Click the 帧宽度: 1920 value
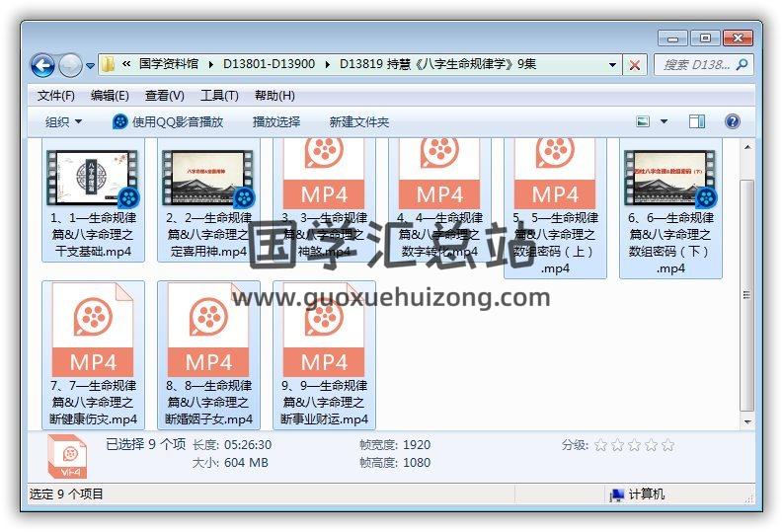Viewport: 783px width, 532px height. (x=417, y=445)
